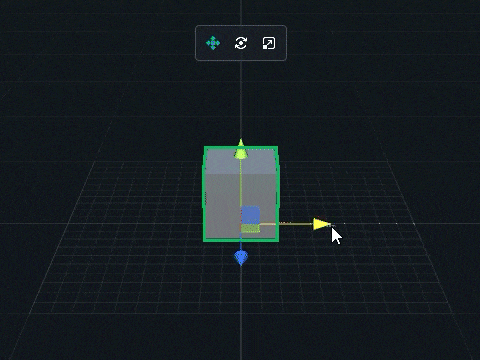
Task: Click the vertical world axis line above the cube
Action: tap(241, 100)
